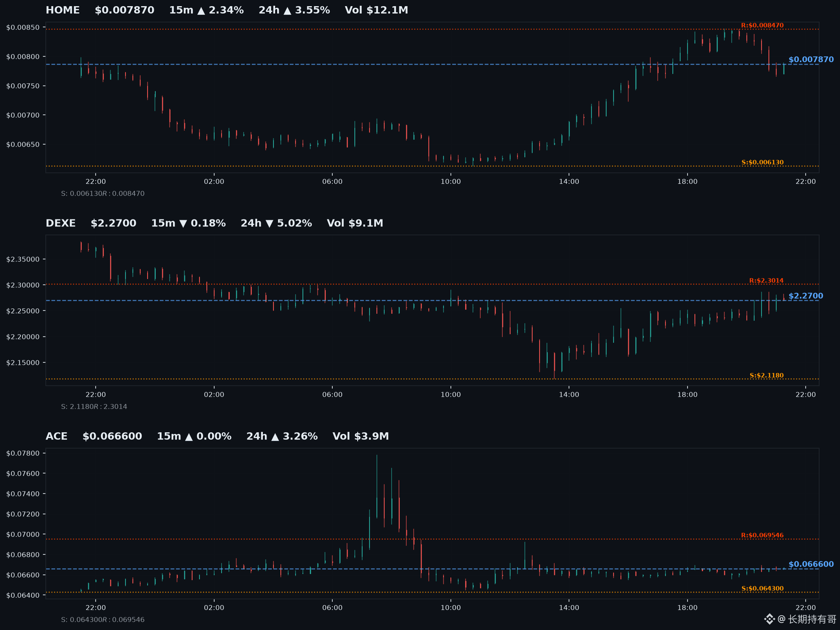Select the $0.06800 y-axis tick
This screenshot has width=840, height=630.
(23, 555)
